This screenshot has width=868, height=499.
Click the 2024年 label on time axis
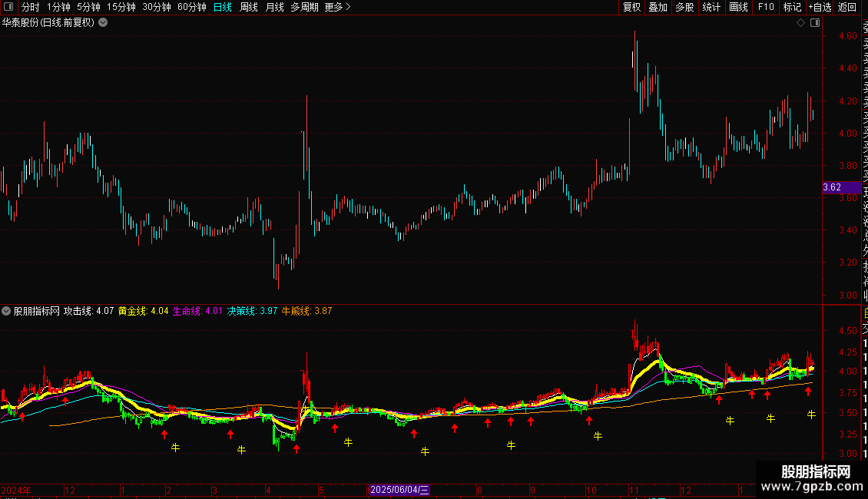tap(16, 490)
